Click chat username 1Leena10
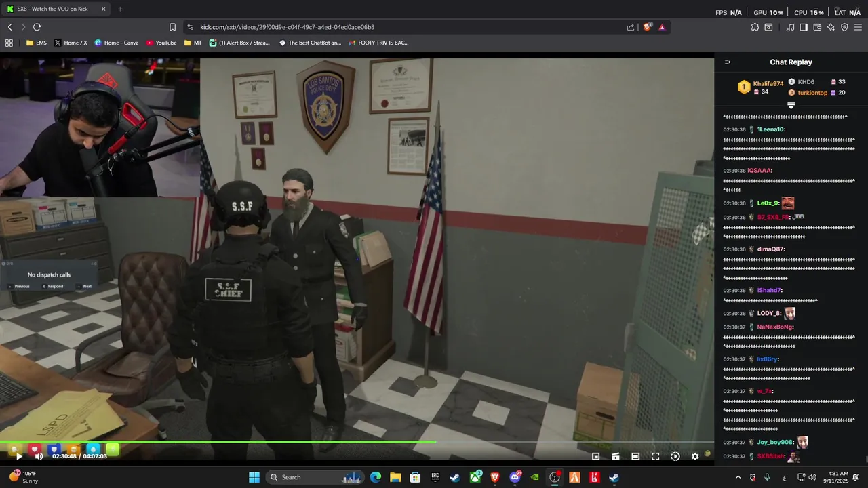Screen dimensions: 868x488 (x=771, y=129)
